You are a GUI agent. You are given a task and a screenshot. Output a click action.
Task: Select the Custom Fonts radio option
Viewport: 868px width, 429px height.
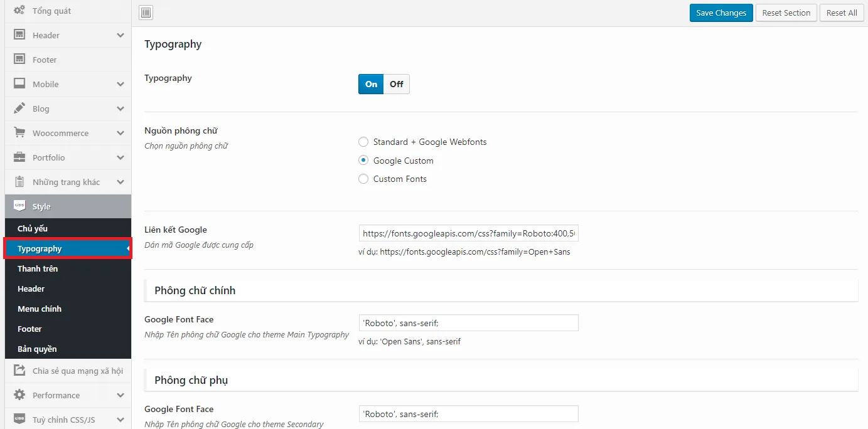click(x=363, y=179)
